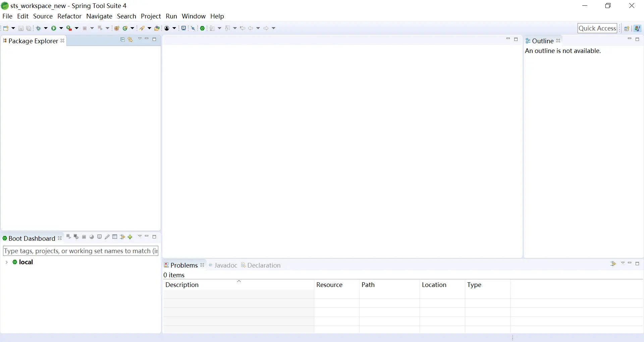Open the Run button dropdown arrow

click(61, 28)
